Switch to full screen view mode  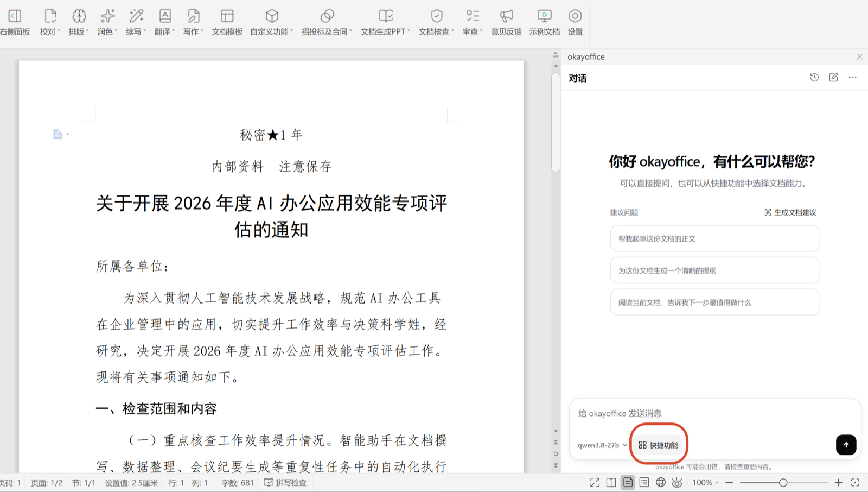(595, 483)
